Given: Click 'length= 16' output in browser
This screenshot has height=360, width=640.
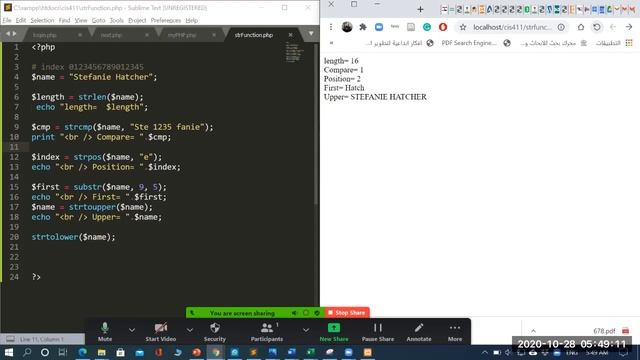Looking at the screenshot, I should pyautogui.click(x=341, y=61).
